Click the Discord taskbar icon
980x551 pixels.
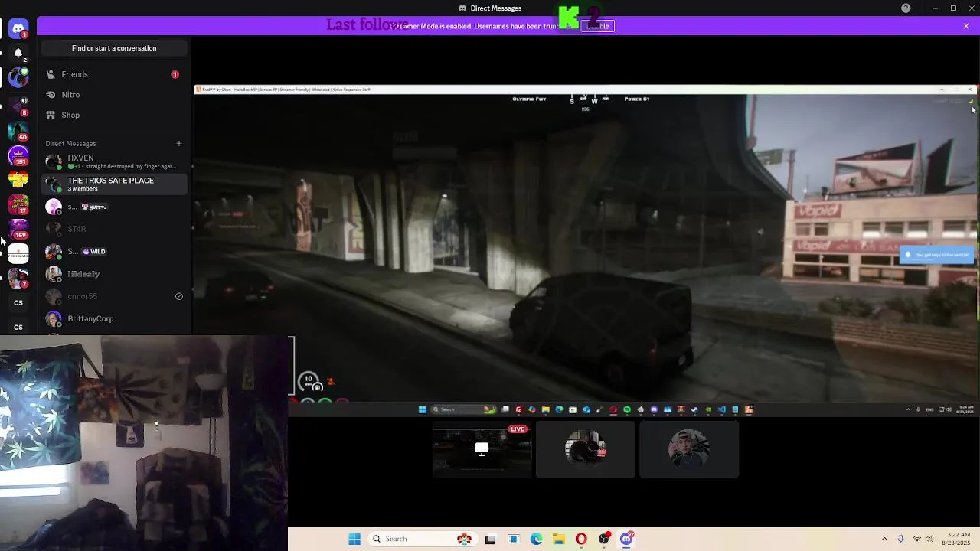click(x=626, y=539)
